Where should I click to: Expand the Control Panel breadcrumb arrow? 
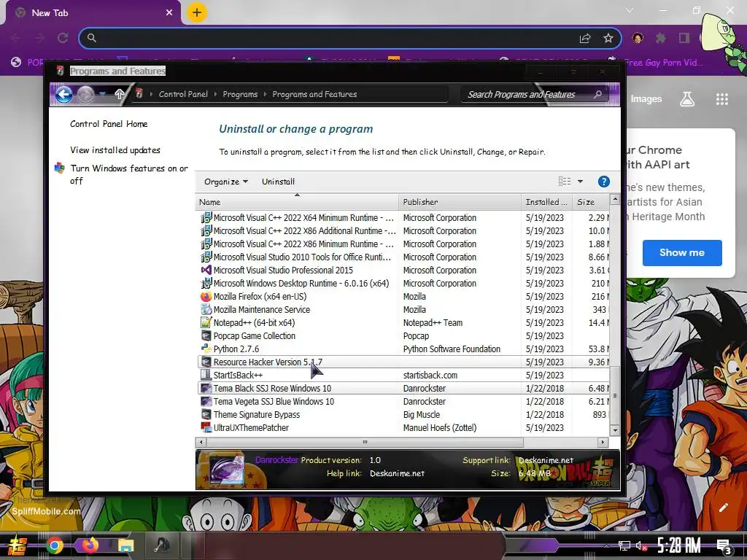coord(215,94)
